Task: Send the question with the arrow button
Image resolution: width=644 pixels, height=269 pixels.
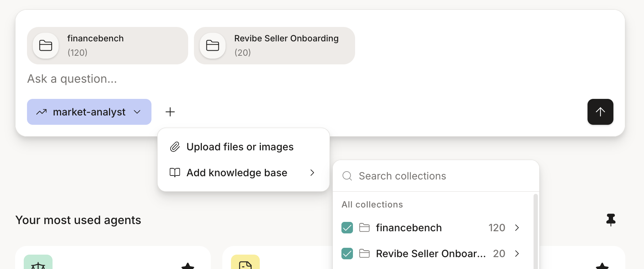Action: point(600,112)
